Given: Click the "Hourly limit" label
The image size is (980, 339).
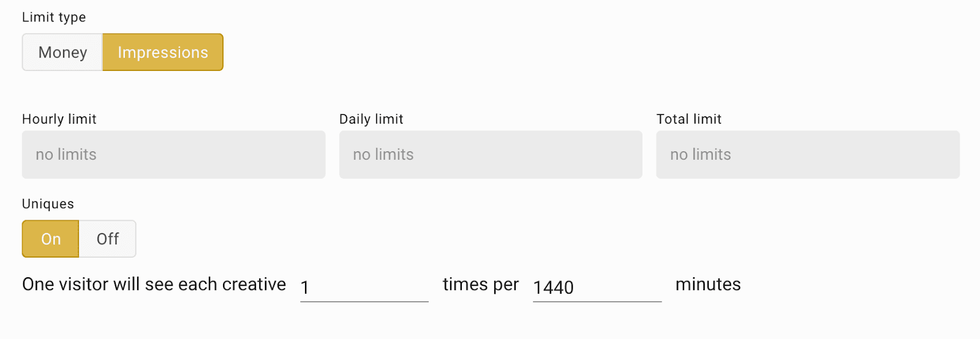Looking at the screenshot, I should coord(59,119).
